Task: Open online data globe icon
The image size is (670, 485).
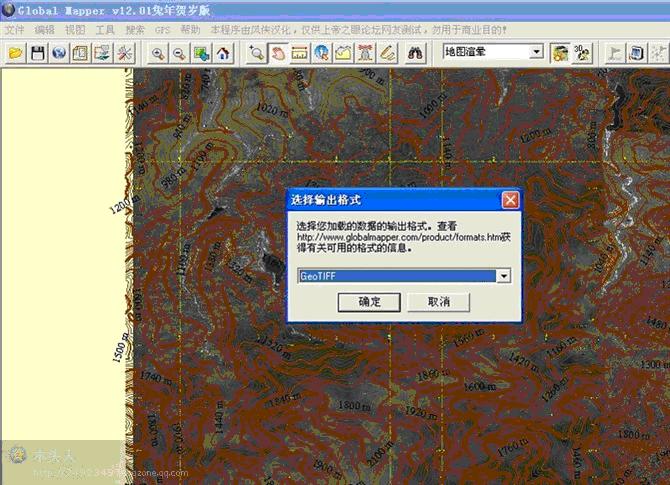Action: (59, 53)
